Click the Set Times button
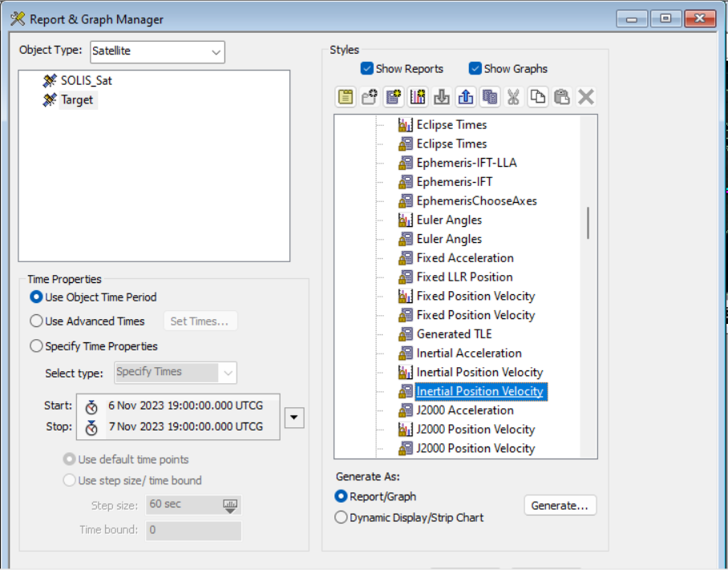728x570 pixels. pos(200,321)
